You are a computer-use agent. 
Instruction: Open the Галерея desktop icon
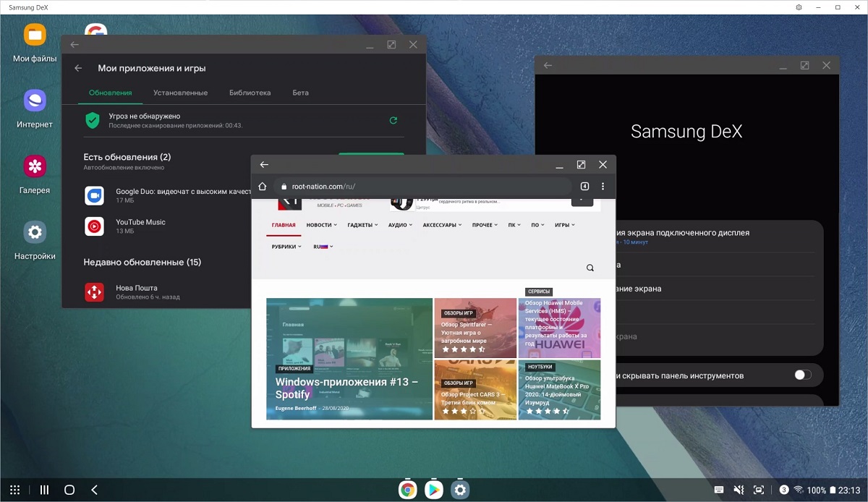[x=35, y=166]
